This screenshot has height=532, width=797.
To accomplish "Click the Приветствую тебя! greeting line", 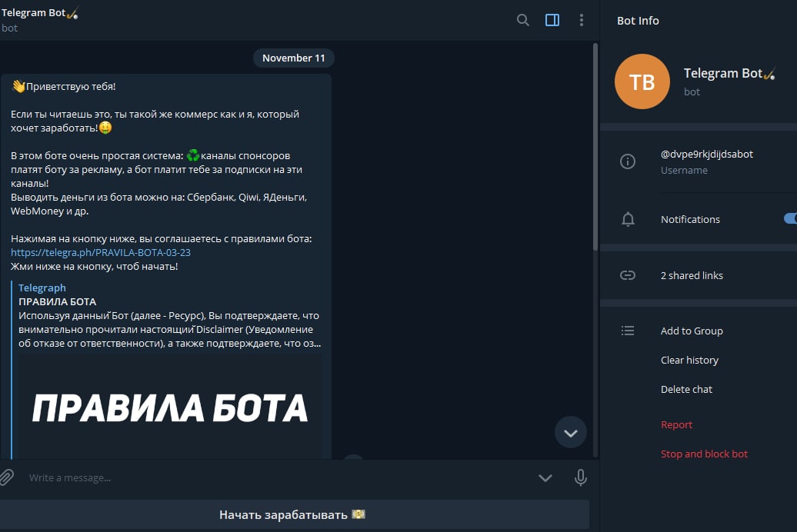I will [x=64, y=86].
